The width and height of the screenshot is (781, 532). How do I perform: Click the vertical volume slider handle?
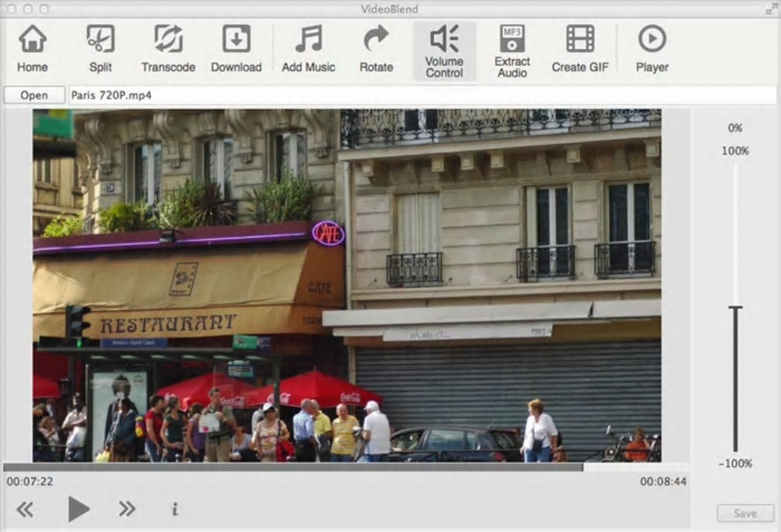pos(735,308)
